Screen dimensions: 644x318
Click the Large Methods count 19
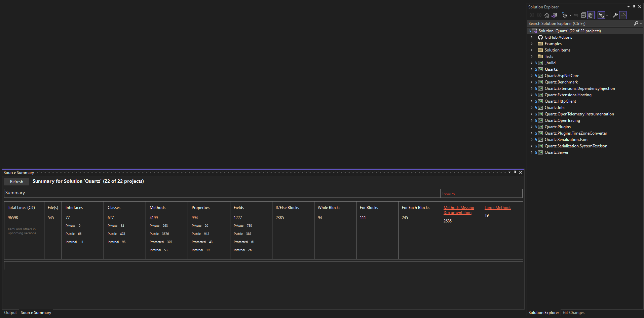coord(487,215)
